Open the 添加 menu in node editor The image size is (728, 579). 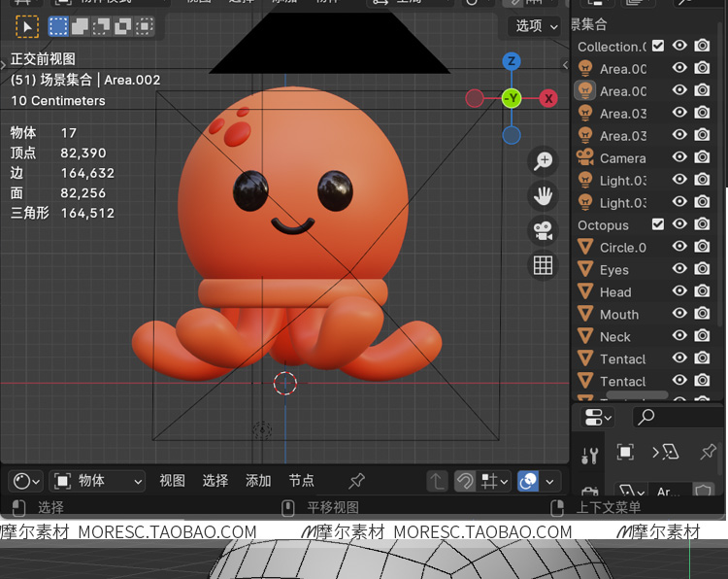pyautogui.click(x=258, y=481)
